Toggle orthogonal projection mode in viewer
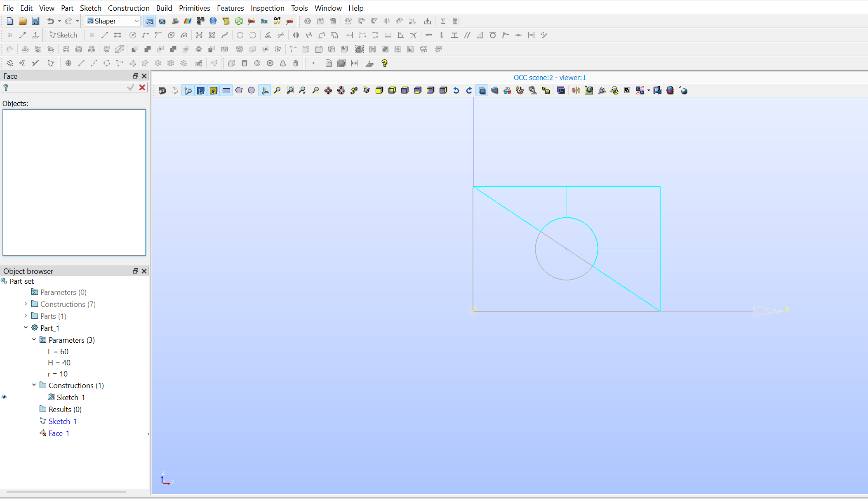Image resolution: width=868 pixels, height=499 pixels. [x=482, y=91]
